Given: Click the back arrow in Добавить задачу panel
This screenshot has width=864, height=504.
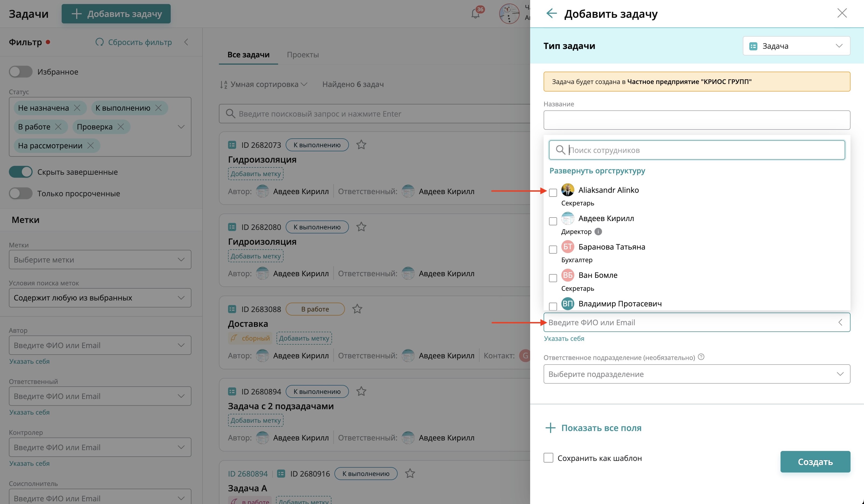Looking at the screenshot, I should 551,14.
